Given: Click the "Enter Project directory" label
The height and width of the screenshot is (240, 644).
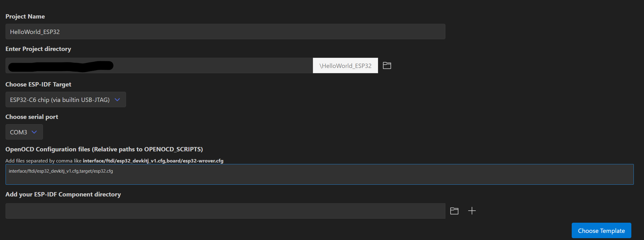Looking at the screenshot, I should (x=38, y=49).
